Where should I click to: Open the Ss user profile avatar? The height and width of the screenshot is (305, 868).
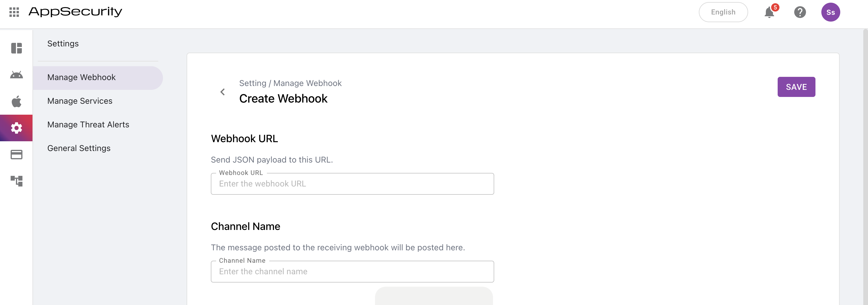click(x=830, y=12)
